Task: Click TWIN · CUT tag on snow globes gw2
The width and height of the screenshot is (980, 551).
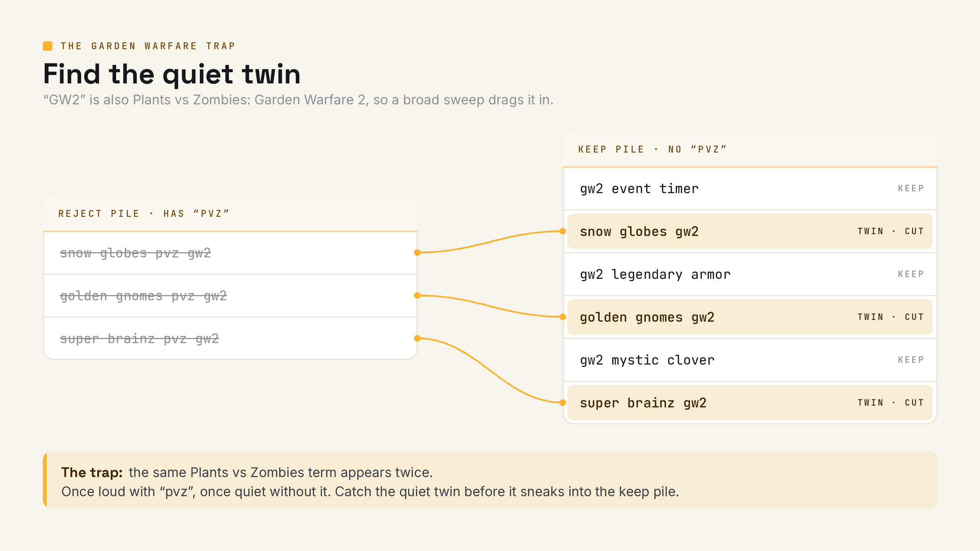Action: (x=890, y=231)
